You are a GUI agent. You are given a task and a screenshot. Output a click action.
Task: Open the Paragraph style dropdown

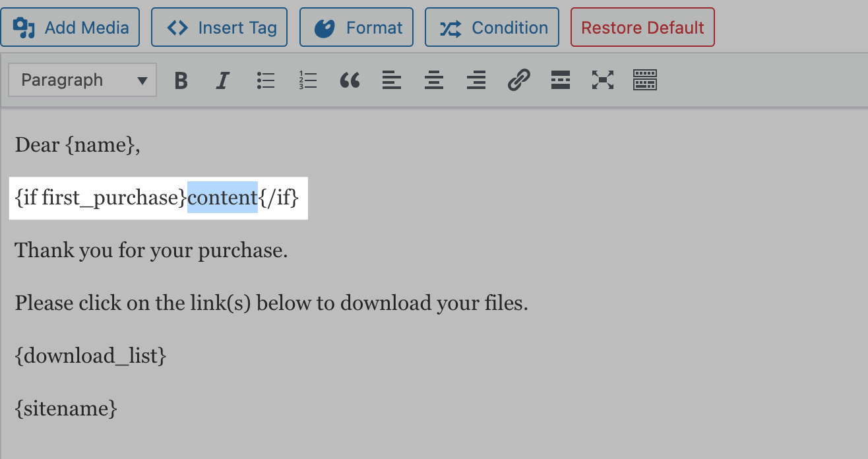point(82,80)
